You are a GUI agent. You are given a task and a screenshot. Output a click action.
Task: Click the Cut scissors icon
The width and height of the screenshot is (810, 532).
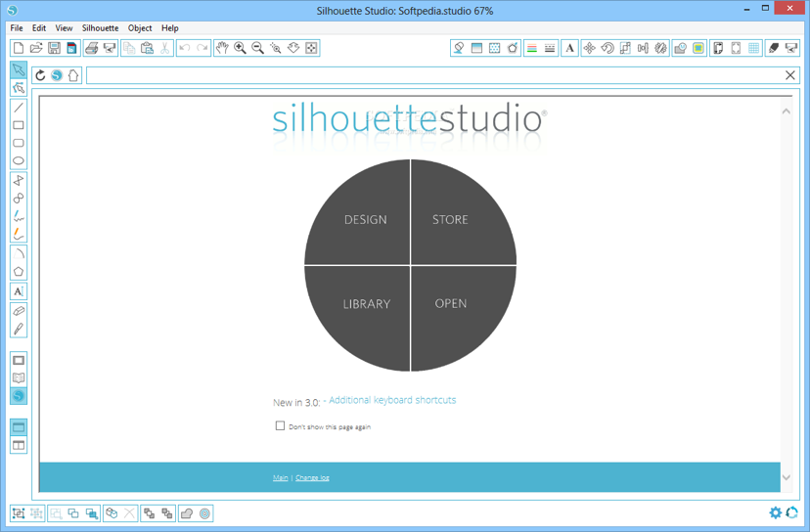164,48
